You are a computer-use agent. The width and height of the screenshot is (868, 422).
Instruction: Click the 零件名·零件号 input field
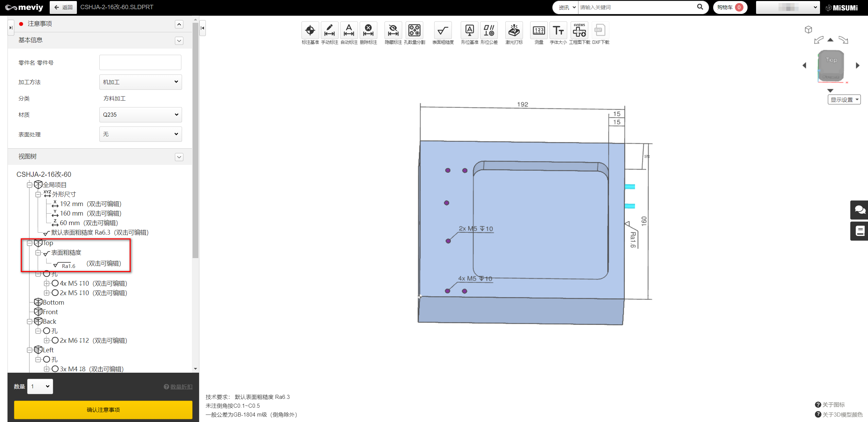(140, 63)
